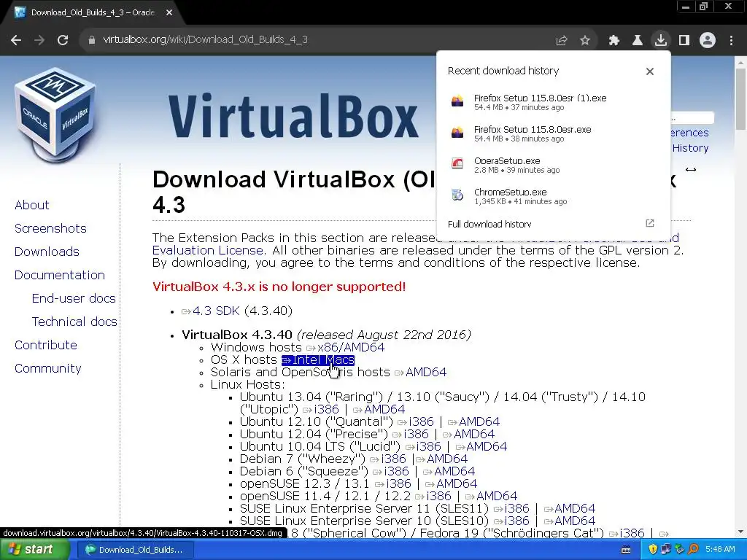Download Debian 7 Wheezy AMD64 link

[441, 459]
